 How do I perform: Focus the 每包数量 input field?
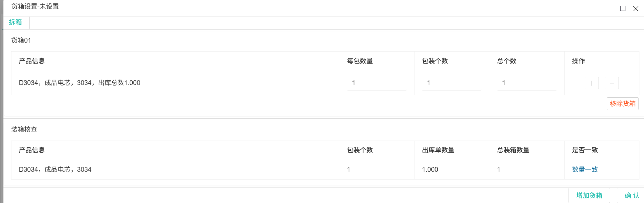(376, 83)
